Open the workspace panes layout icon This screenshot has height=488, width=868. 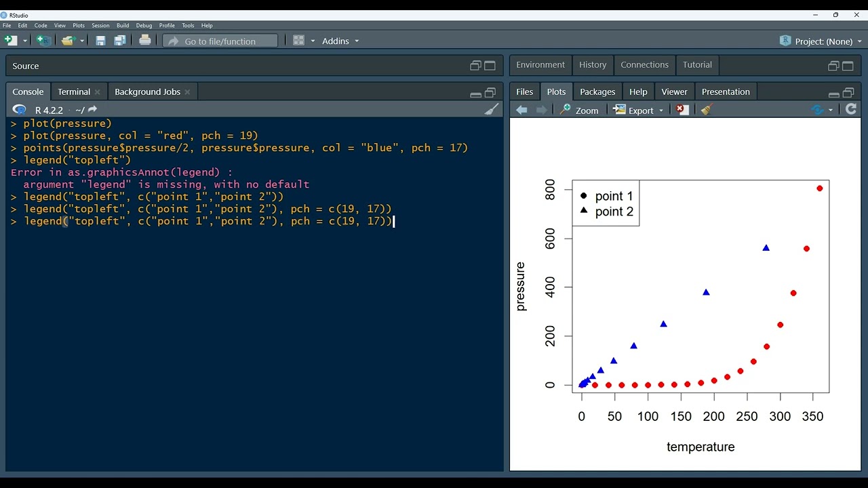coord(298,41)
